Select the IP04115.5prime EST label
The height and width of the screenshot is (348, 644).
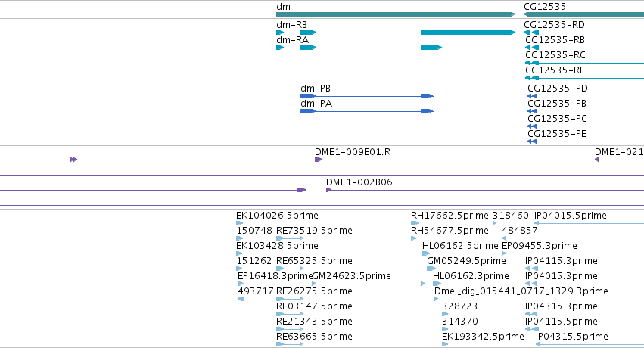click(x=562, y=322)
